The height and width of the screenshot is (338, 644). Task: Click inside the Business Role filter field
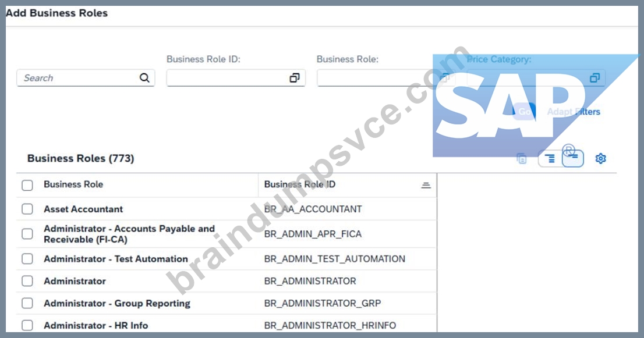click(386, 78)
